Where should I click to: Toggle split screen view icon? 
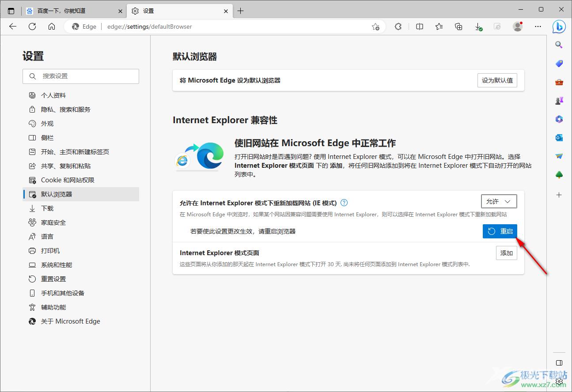(x=420, y=26)
